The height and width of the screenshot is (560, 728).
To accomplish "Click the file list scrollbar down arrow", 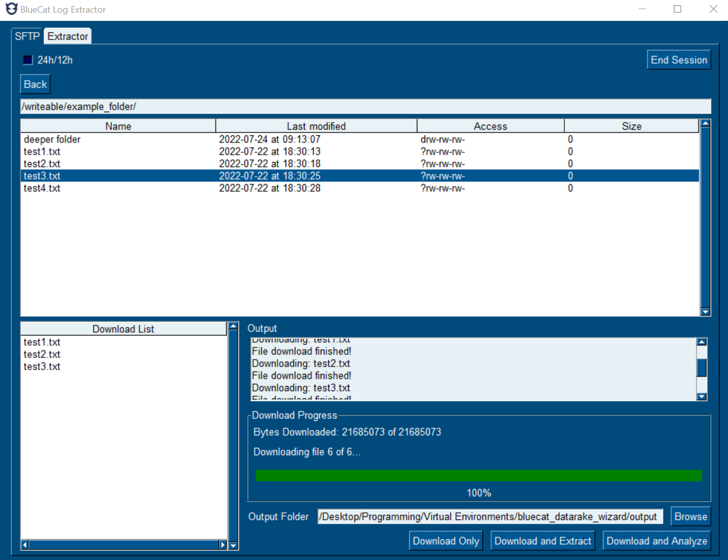I will tap(705, 312).
